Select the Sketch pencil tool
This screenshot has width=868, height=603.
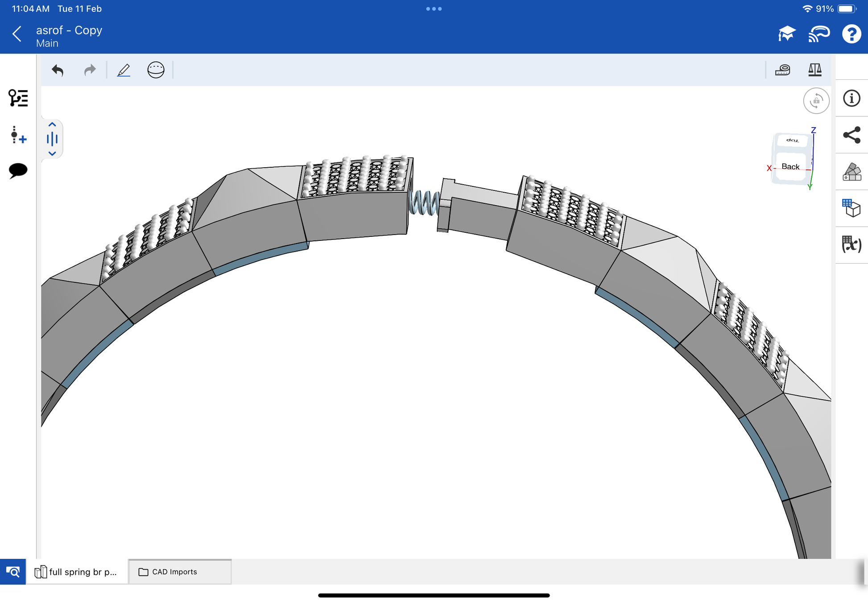(x=124, y=70)
